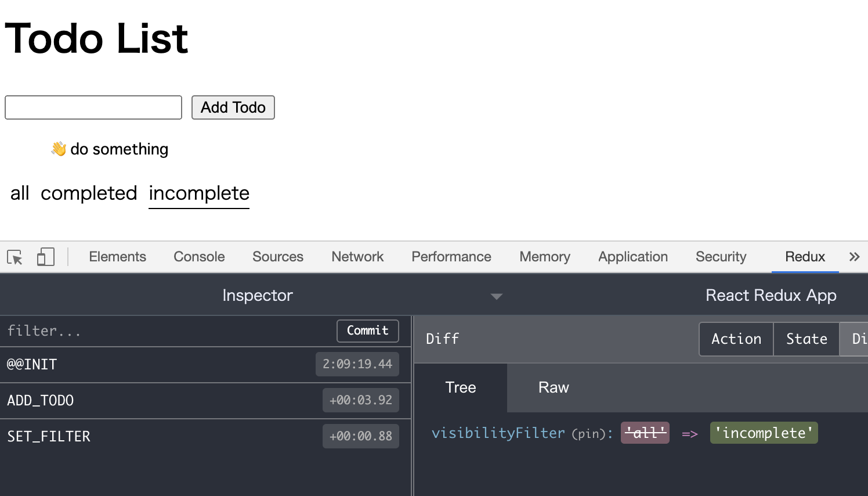This screenshot has width=868, height=496.
Task: Toggle the device toolbar icon
Action: (x=45, y=257)
